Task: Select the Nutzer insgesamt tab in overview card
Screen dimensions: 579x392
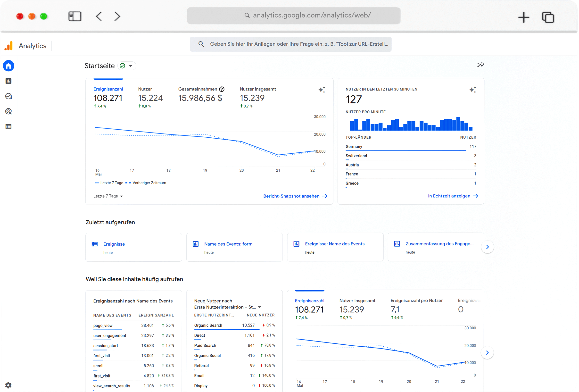Action: coord(258,97)
